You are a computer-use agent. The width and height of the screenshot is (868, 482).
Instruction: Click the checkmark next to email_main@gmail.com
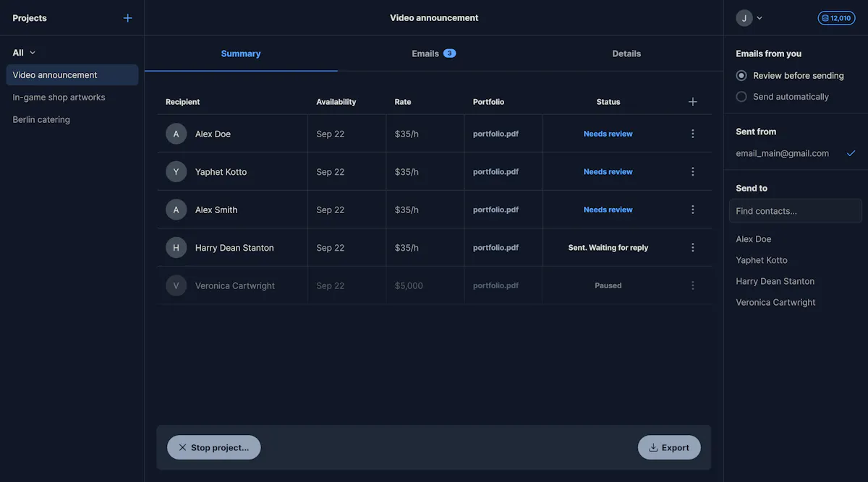[851, 153]
